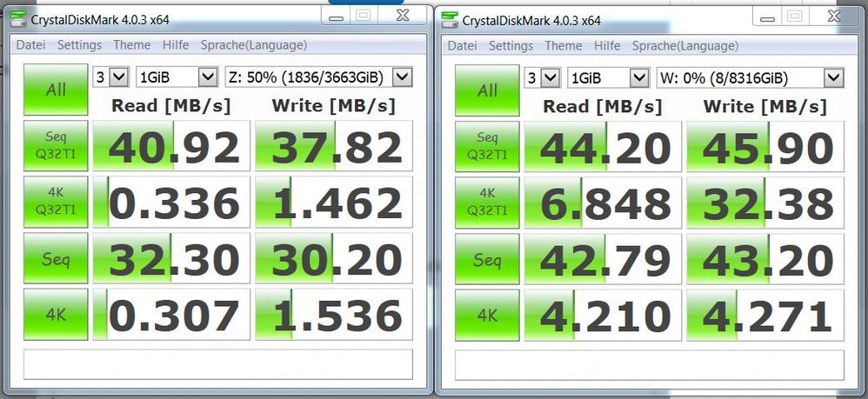Click the 0.336 4K Q32T1 read result
The image size is (868, 399).
pos(171,202)
